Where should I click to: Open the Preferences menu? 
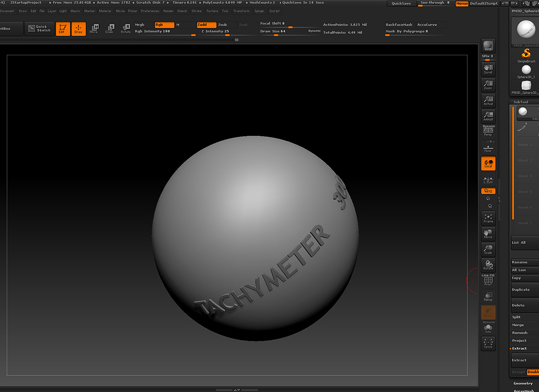[x=150, y=11]
